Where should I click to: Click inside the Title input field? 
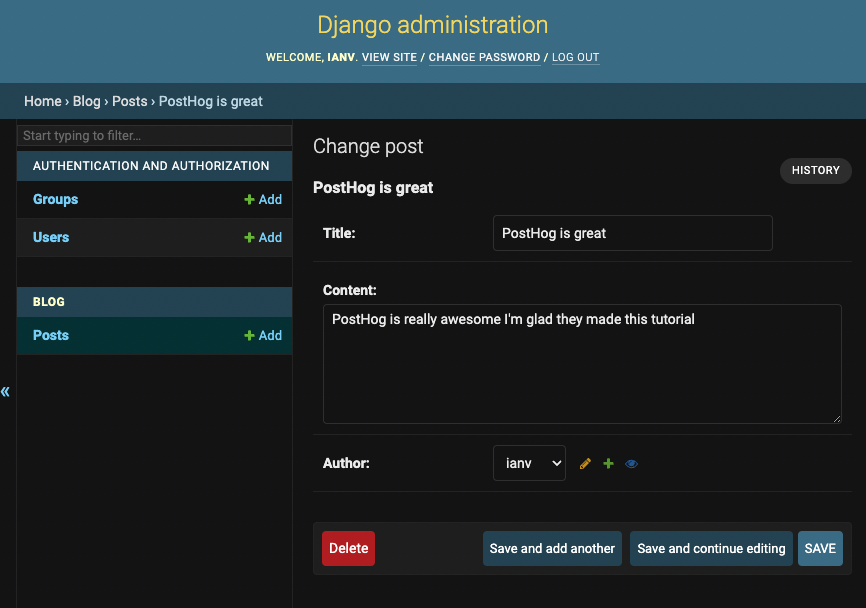[632, 233]
